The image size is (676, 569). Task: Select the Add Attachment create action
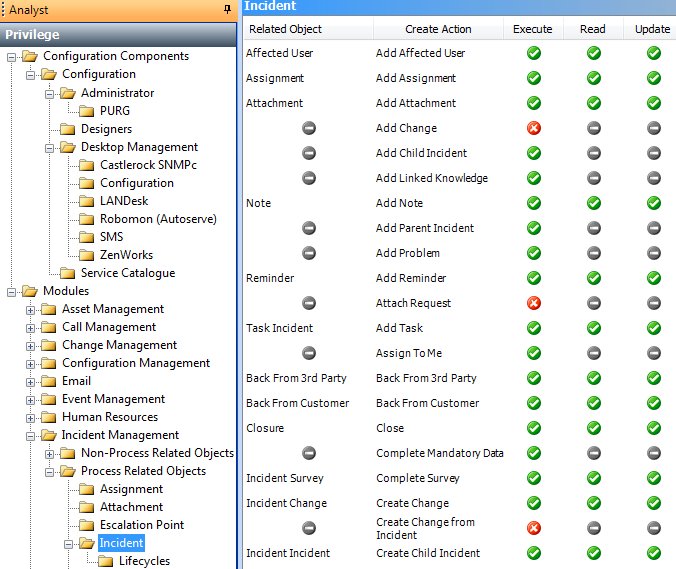[x=415, y=103]
